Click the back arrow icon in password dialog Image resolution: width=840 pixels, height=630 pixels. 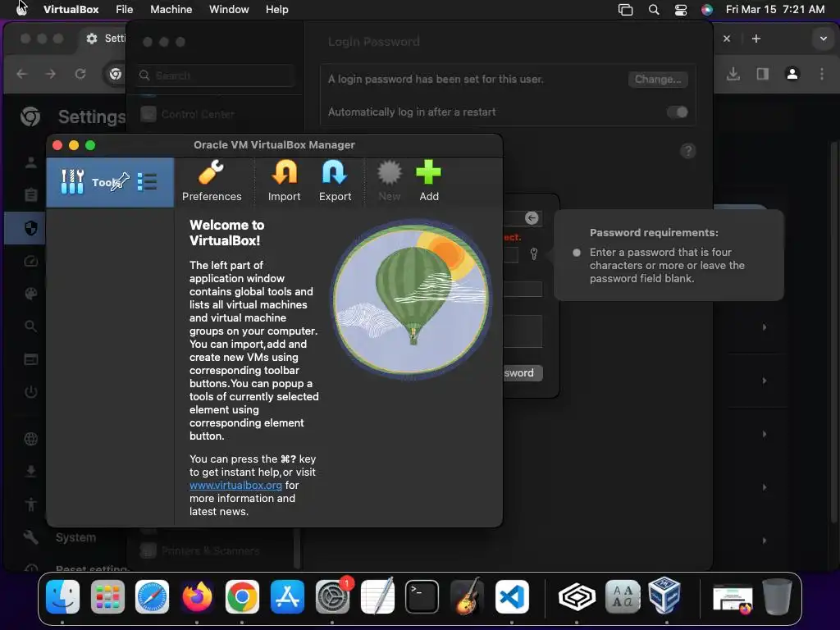[x=532, y=218]
